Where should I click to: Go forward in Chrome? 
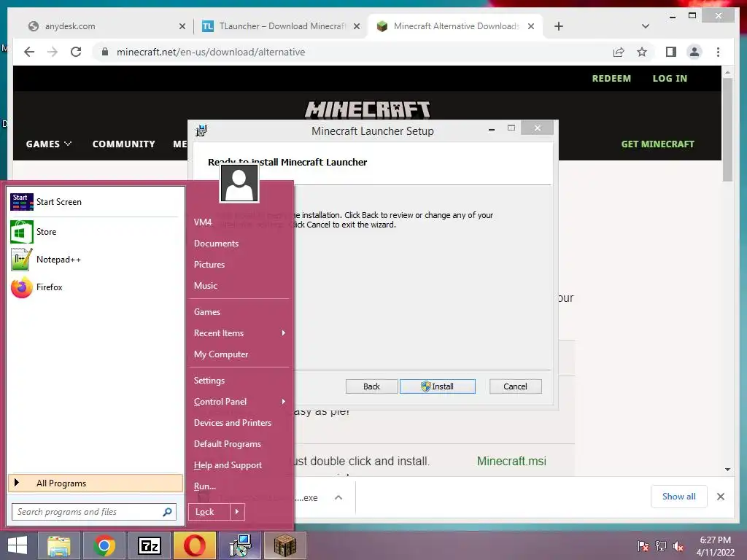(53, 52)
